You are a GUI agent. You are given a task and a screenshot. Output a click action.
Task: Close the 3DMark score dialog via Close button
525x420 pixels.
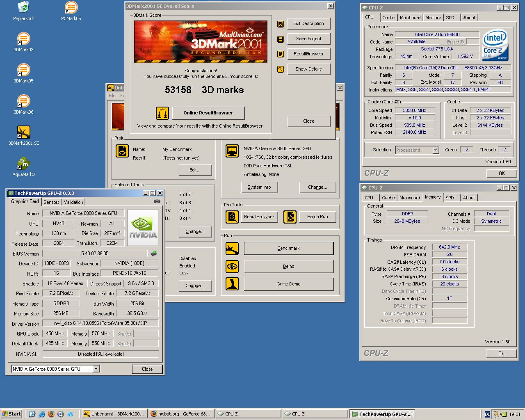coord(309,121)
